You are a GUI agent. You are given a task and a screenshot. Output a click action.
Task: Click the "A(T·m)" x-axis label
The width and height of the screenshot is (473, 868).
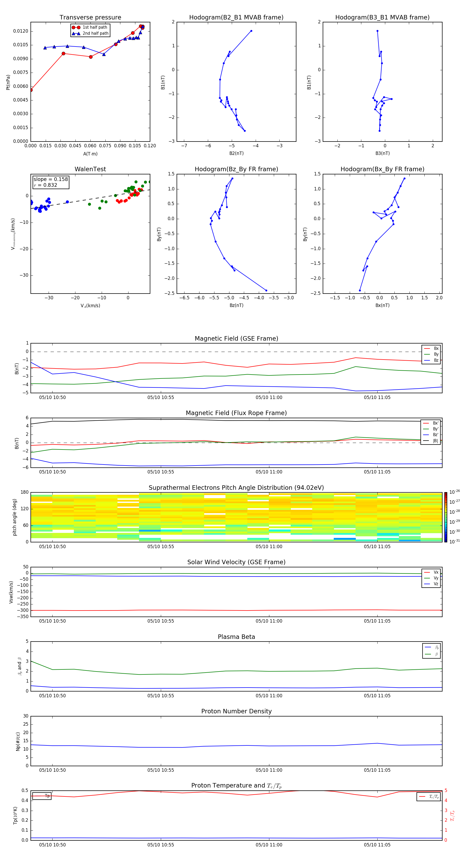click(90, 154)
